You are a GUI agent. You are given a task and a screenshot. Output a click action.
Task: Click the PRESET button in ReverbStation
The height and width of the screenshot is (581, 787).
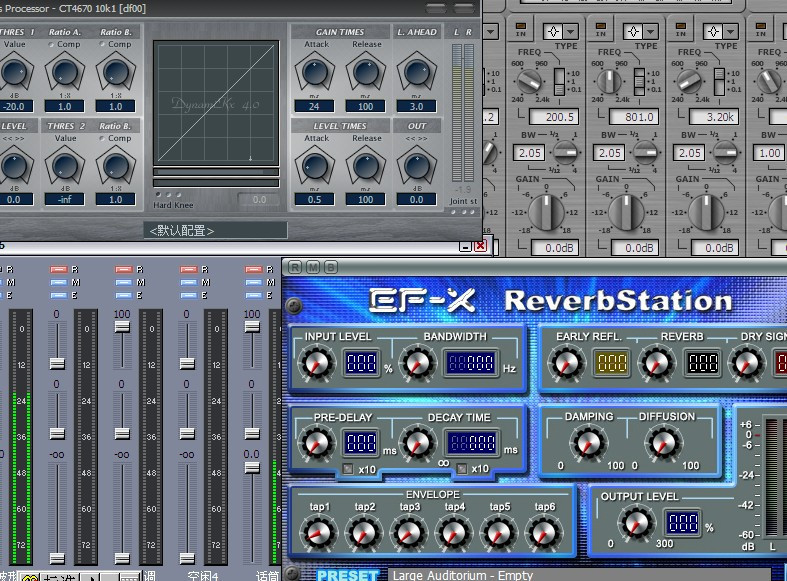[347, 575]
